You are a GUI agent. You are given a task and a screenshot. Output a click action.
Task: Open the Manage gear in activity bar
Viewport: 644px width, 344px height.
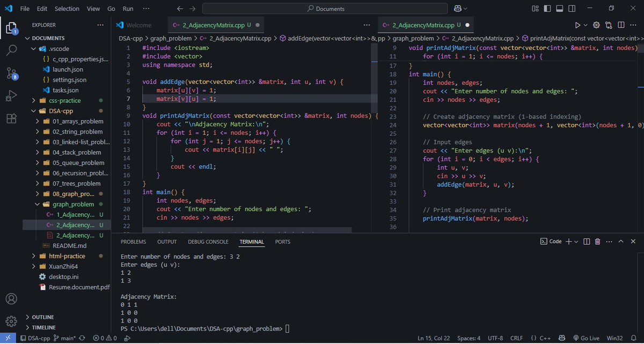click(11, 321)
